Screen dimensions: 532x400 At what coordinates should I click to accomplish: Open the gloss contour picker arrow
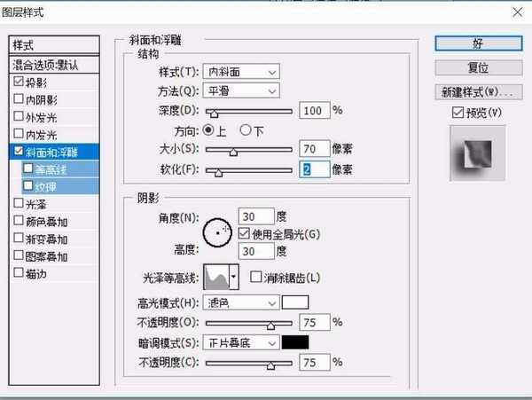click(234, 278)
